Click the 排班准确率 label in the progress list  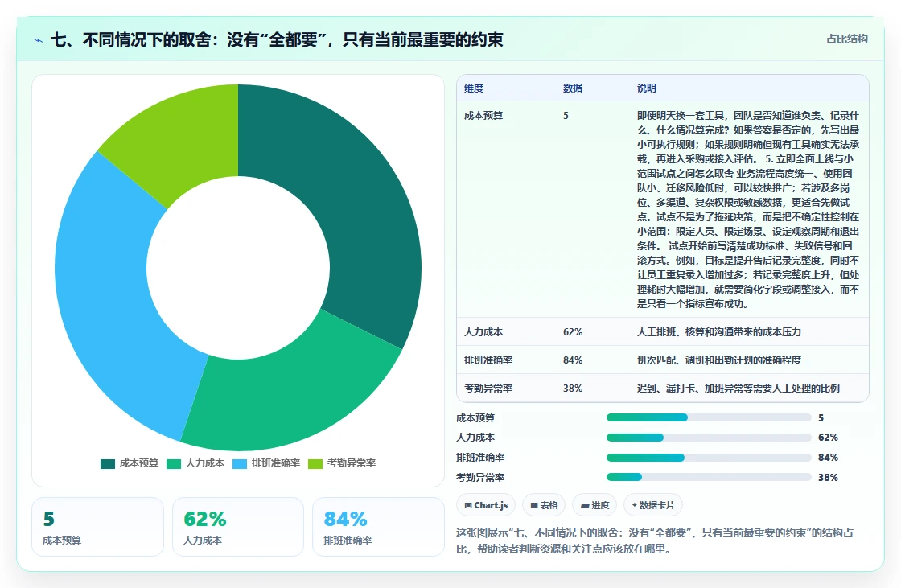tap(480, 458)
